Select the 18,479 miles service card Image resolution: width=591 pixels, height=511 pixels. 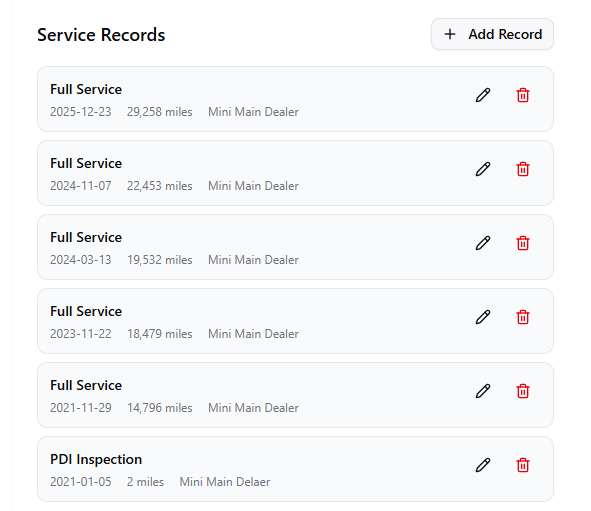pyautogui.click(x=296, y=321)
